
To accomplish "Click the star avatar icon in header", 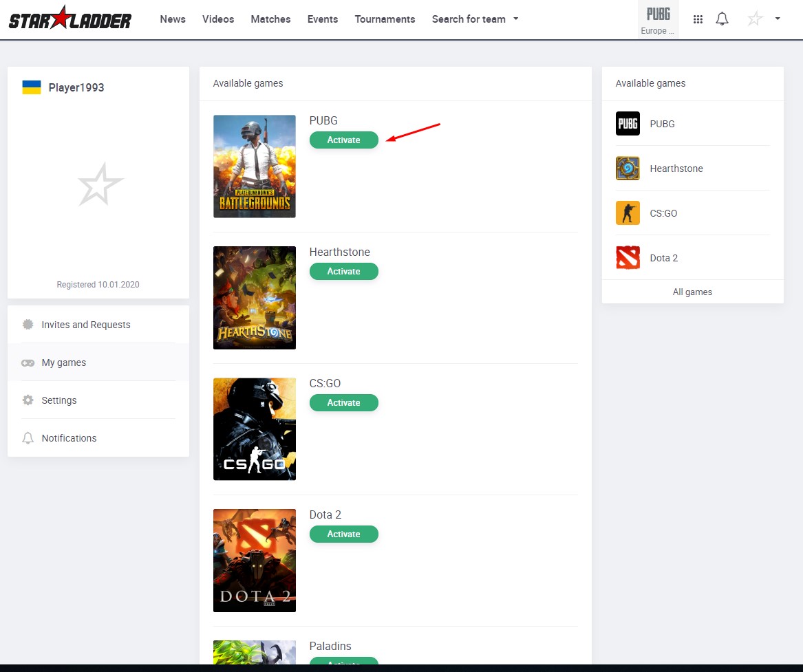I will (755, 19).
